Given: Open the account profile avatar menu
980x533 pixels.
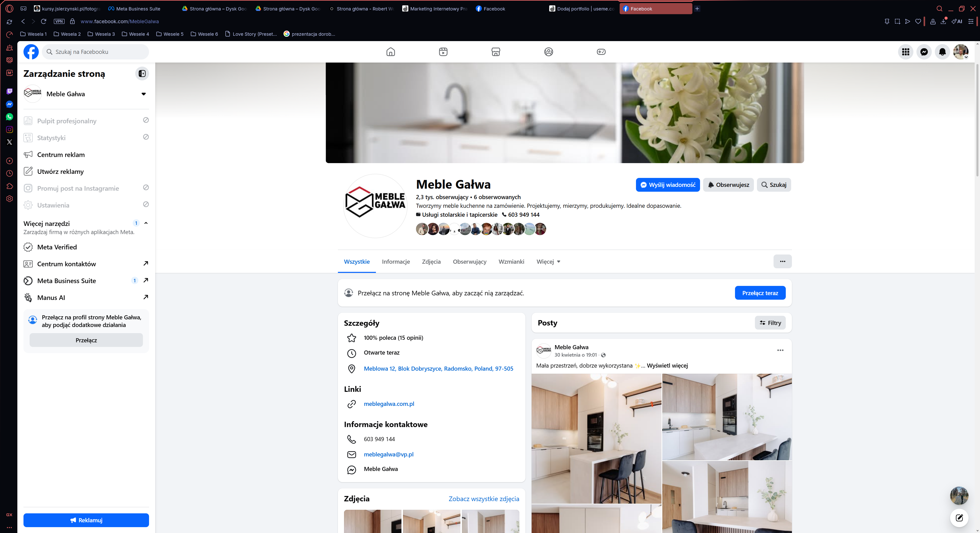Looking at the screenshot, I should tap(961, 52).
